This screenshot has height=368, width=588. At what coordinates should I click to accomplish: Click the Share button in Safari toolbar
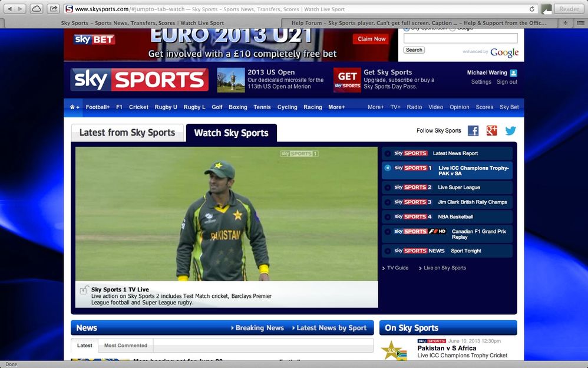(x=54, y=9)
